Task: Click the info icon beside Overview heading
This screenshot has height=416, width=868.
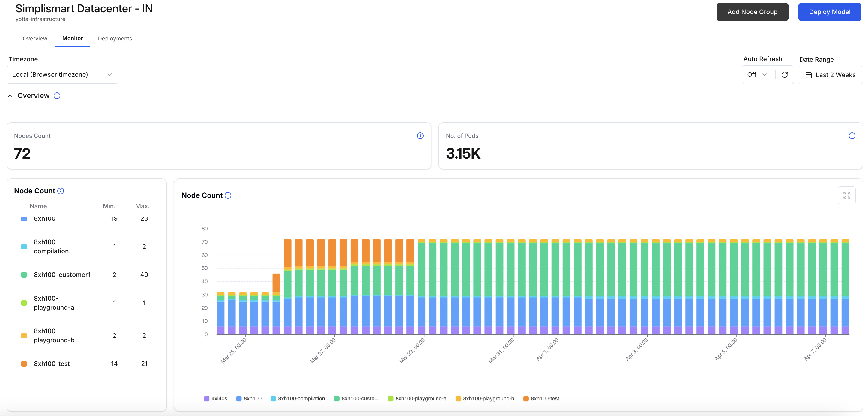Action: pyautogui.click(x=57, y=96)
